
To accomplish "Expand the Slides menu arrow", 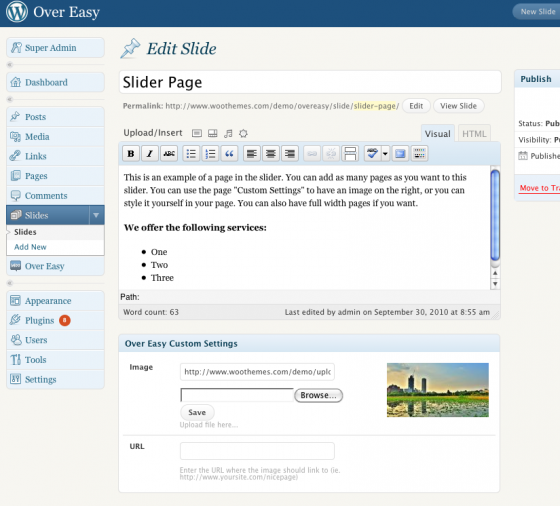I will coord(96,215).
